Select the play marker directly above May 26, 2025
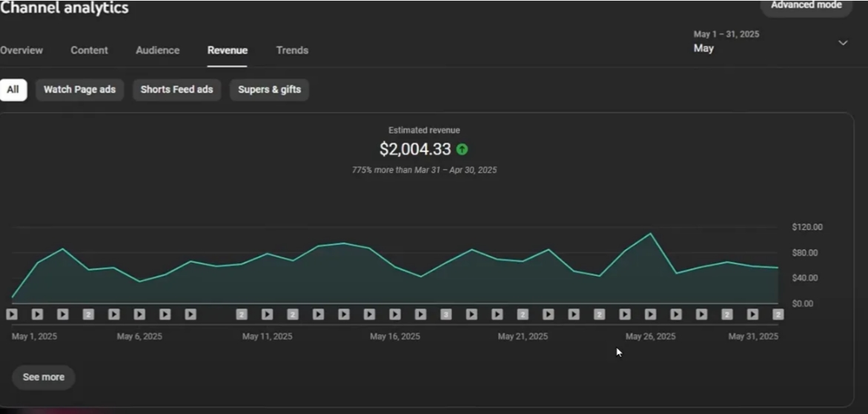This screenshot has width=868, height=414. point(651,315)
